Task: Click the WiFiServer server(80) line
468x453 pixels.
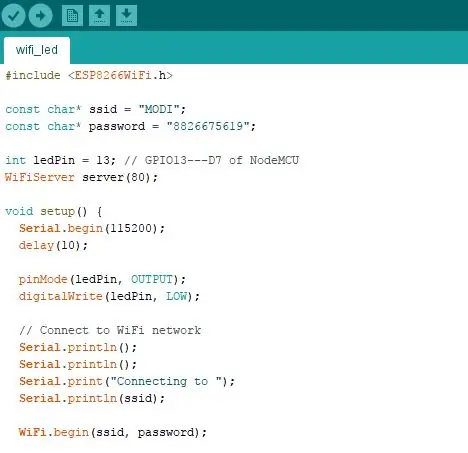Action: pyautogui.click(x=81, y=177)
